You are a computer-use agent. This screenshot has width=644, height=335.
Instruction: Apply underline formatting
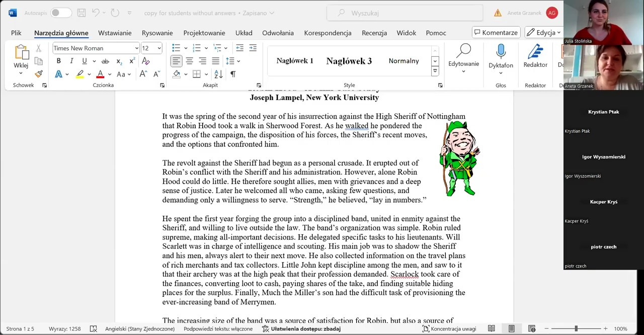point(84,61)
